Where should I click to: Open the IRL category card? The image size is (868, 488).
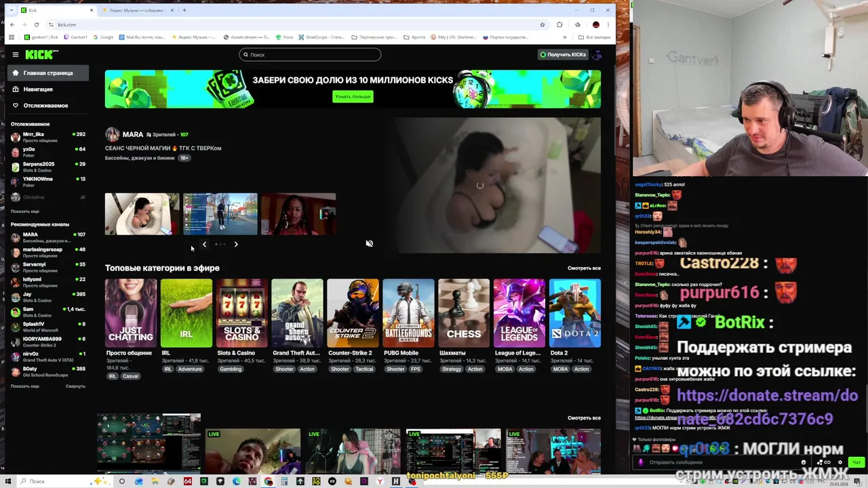186,313
